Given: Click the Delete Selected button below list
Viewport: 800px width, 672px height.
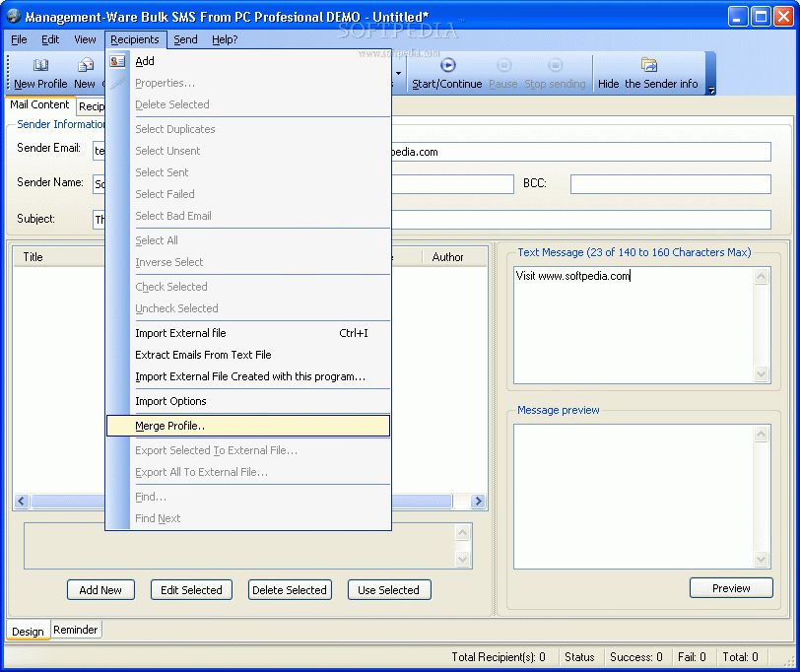Looking at the screenshot, I should [x=290, y=590].
